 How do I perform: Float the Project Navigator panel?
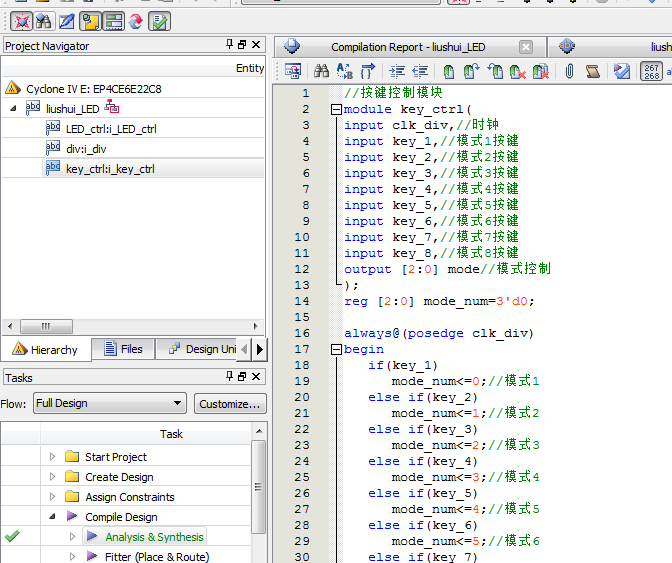pos(242,45)
